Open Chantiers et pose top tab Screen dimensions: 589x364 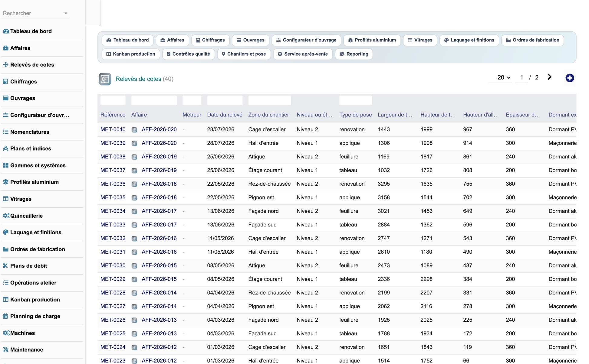pyautogui.click(x=244, y=54)
